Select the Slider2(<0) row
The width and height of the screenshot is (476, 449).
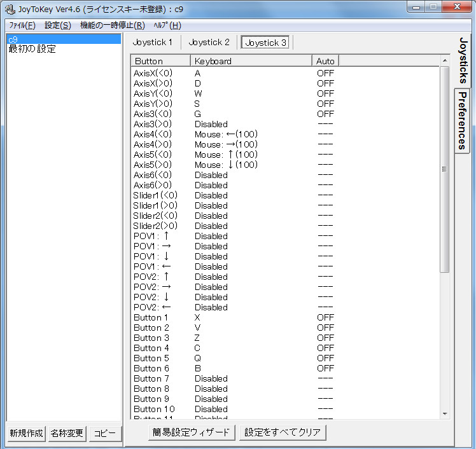pyautogui.click(x=285, y=216)
